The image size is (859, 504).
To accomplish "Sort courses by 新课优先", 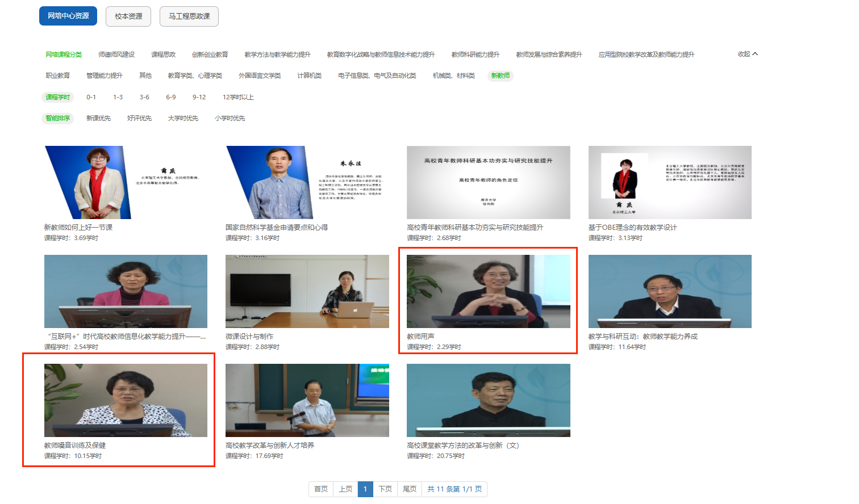I will click(x=98, y=118).
